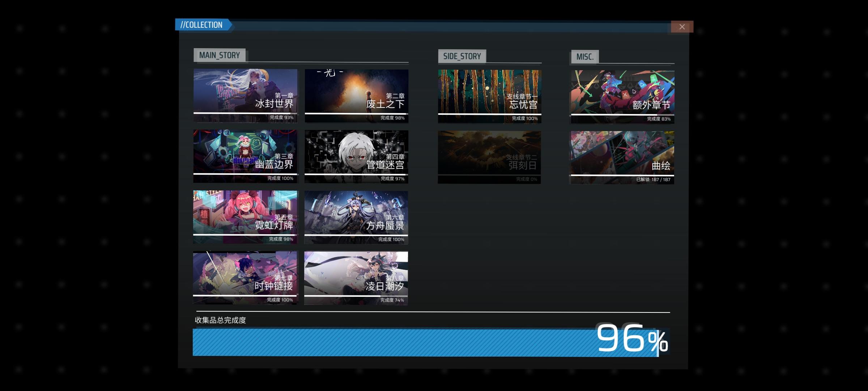
Task: Open locked side story 弭刻日 card
Action: (489, 157)
